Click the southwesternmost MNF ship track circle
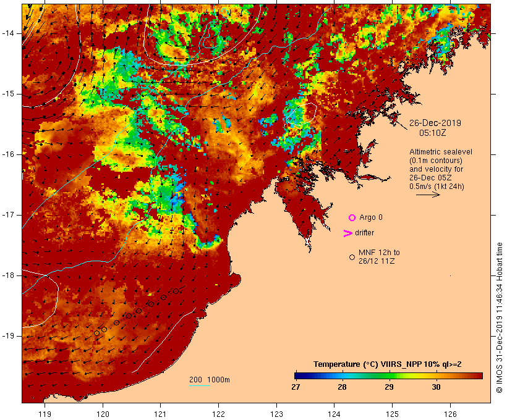The width and height of the screenshot is (507, 420). pyautogui.click(x=96, y=333)
